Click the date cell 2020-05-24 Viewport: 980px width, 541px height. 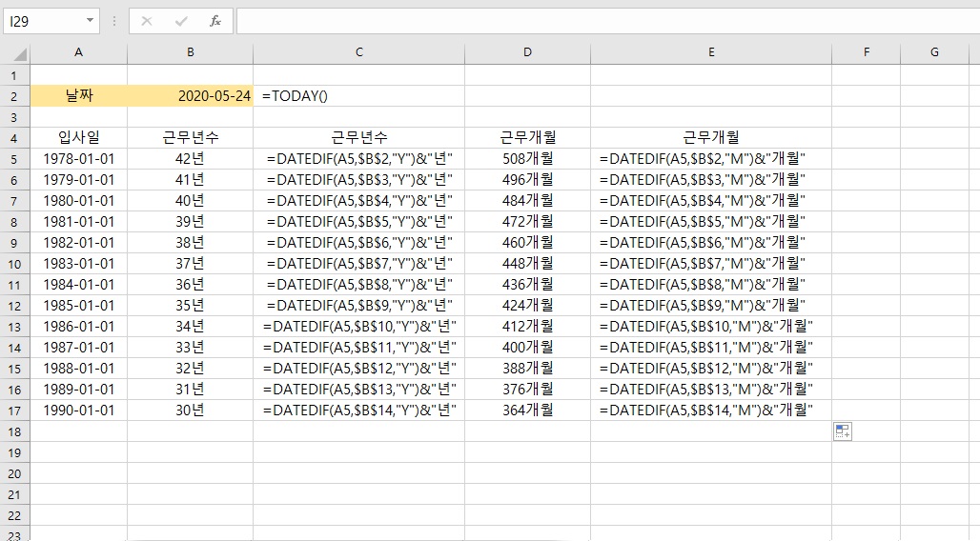point(190,96)
